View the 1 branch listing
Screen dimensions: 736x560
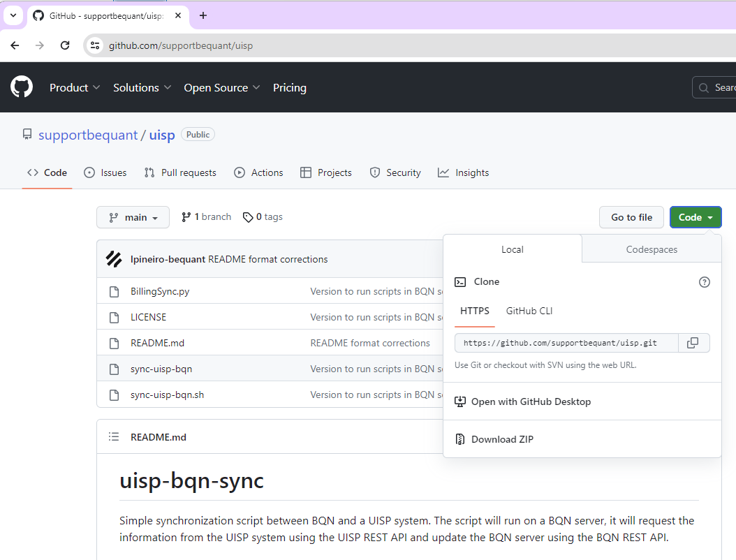pyautogui.click(x=206, y=216)
